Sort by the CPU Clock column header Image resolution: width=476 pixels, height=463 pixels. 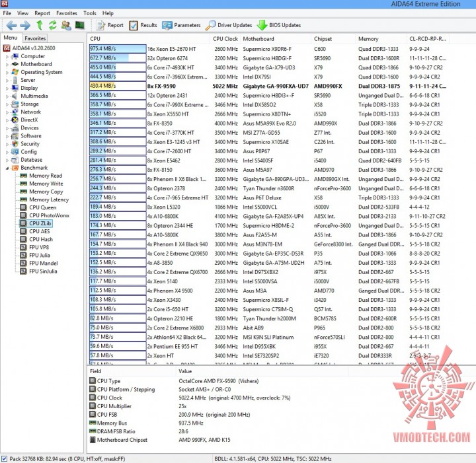[225, 39]
